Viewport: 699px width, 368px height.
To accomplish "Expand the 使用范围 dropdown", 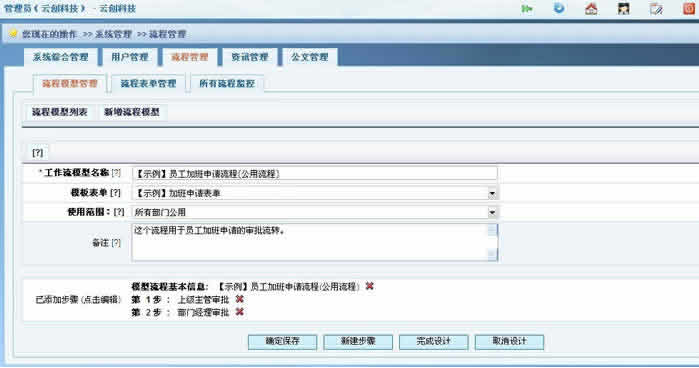I will click(x=492, y=213).
